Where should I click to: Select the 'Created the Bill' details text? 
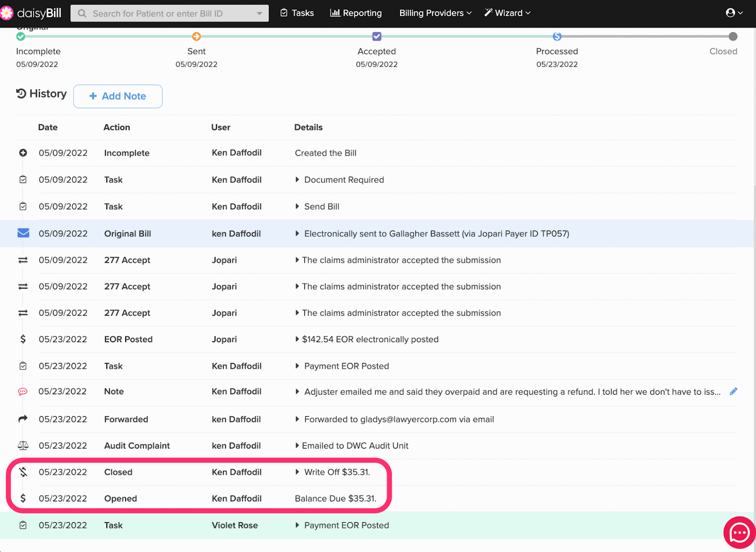[326, 153]
